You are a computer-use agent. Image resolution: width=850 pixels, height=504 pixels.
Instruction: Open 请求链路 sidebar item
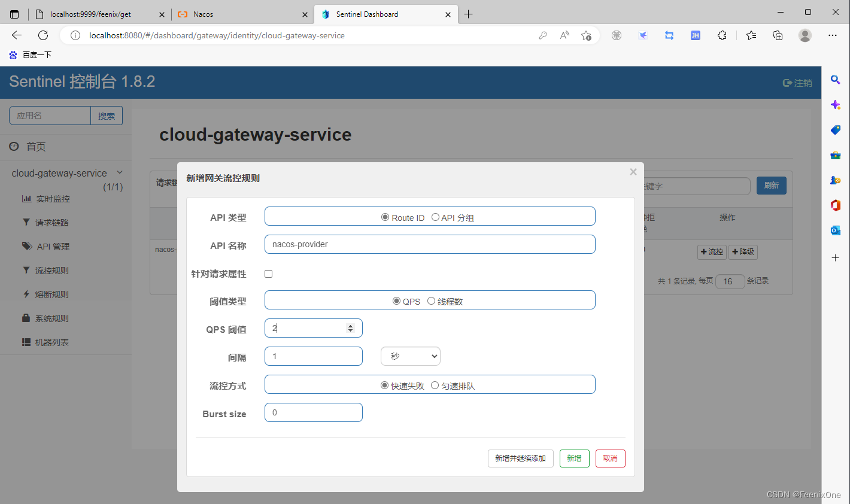[x=45, y=223]
